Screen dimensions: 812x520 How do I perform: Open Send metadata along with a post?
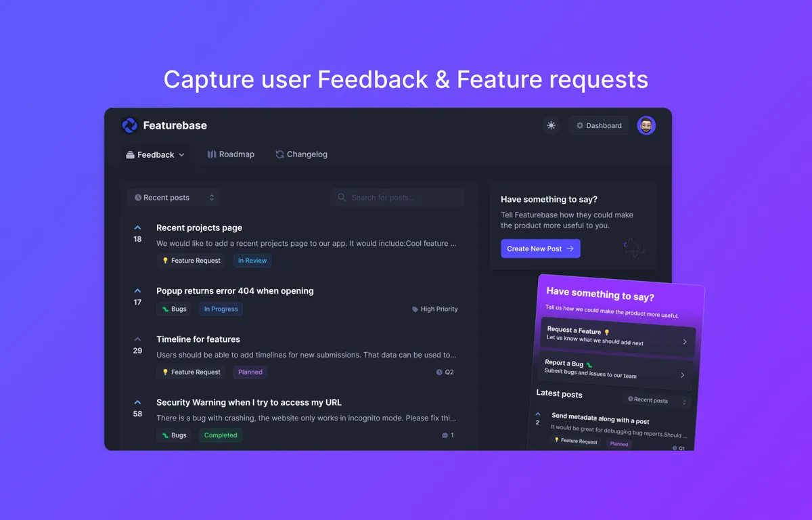[x=600, y=420]
